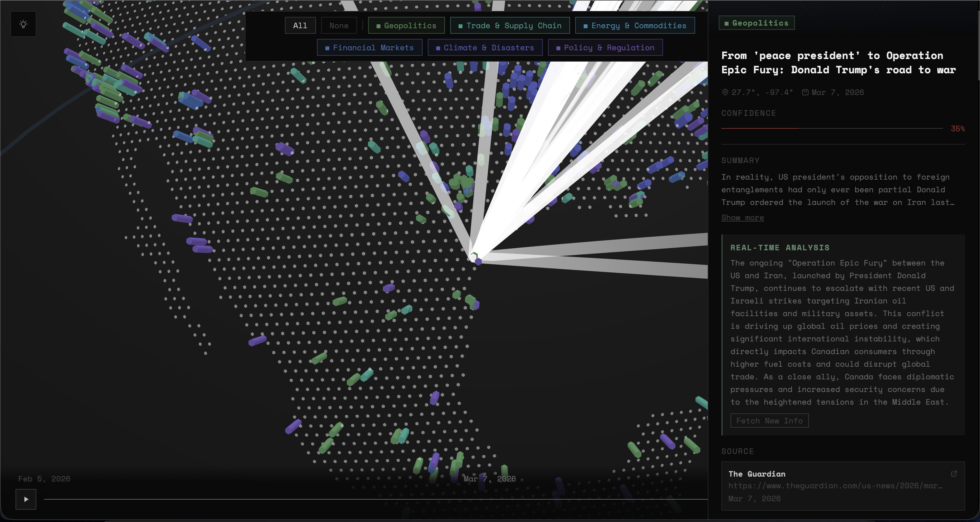The height and width of the screenshot is (522, 980).
Task: Click the calendar date icon
Action: (805, 92)
